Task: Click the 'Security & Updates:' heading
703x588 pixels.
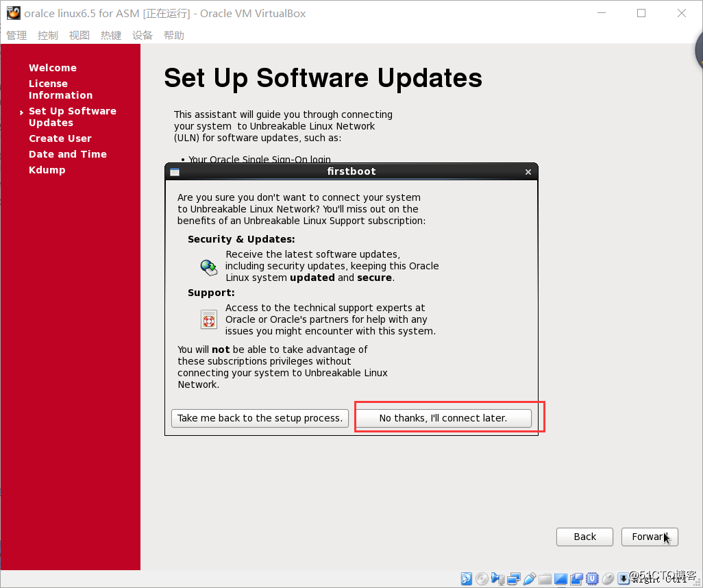Action: (x=241, y=239)
